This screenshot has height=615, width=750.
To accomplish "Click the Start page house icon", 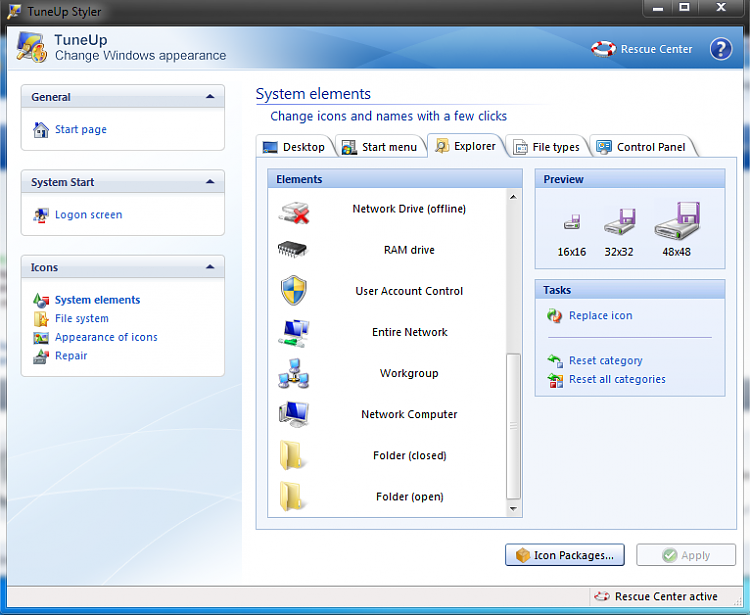I will tap(41, 130).
